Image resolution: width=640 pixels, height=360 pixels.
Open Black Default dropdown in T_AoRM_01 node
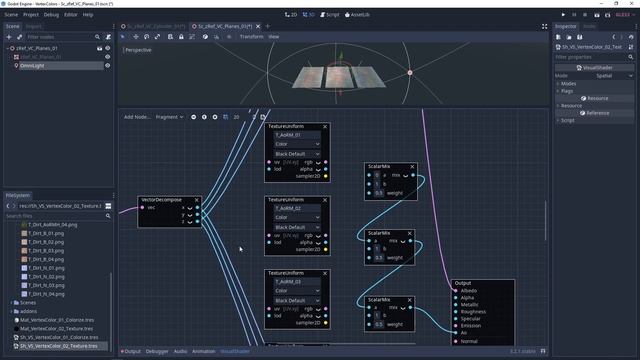[x=297, y=154]
